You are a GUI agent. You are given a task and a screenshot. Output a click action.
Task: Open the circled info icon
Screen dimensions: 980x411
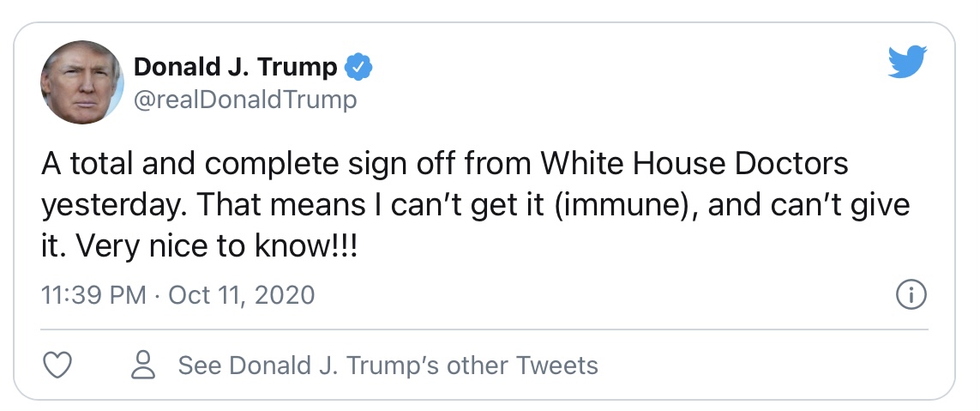(x=911, y=295)
